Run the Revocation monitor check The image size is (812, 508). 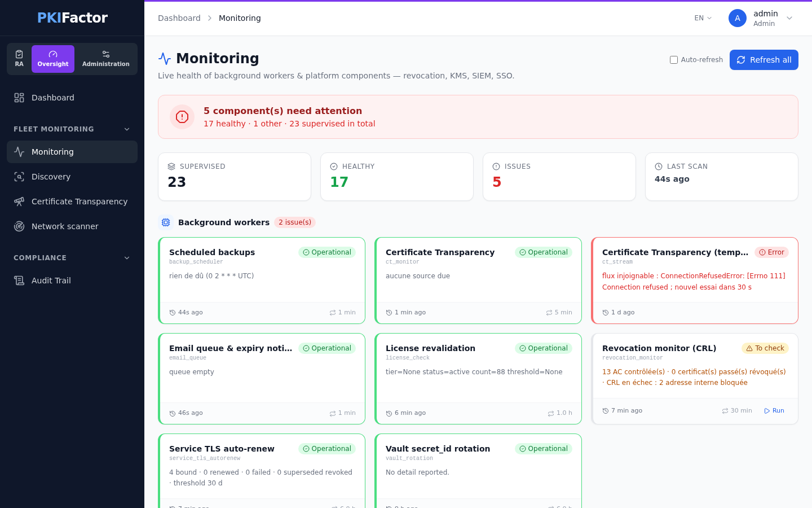click(x=774, y=411)
